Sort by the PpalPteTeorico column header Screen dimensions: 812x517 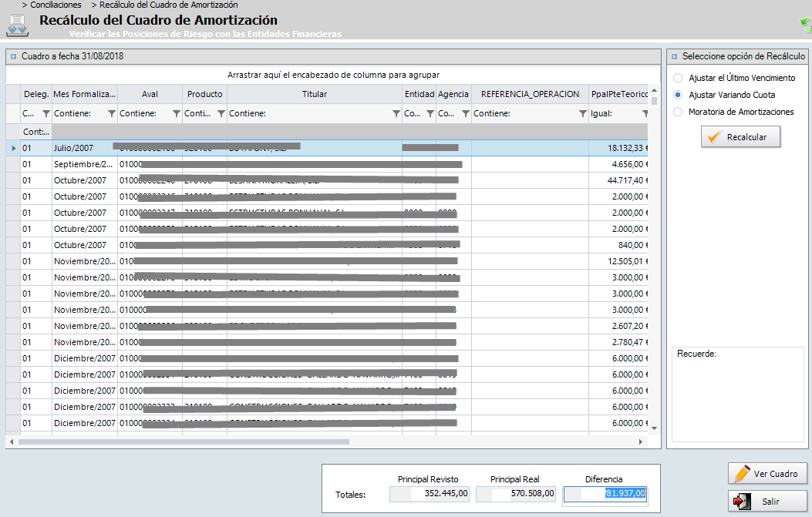619,94
